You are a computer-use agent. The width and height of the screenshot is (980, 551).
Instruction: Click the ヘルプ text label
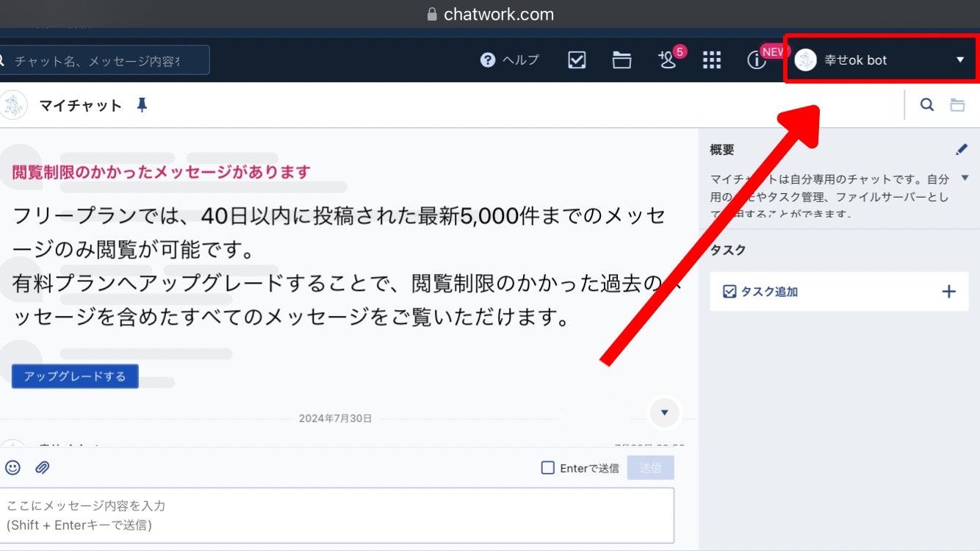pos(521,60)
